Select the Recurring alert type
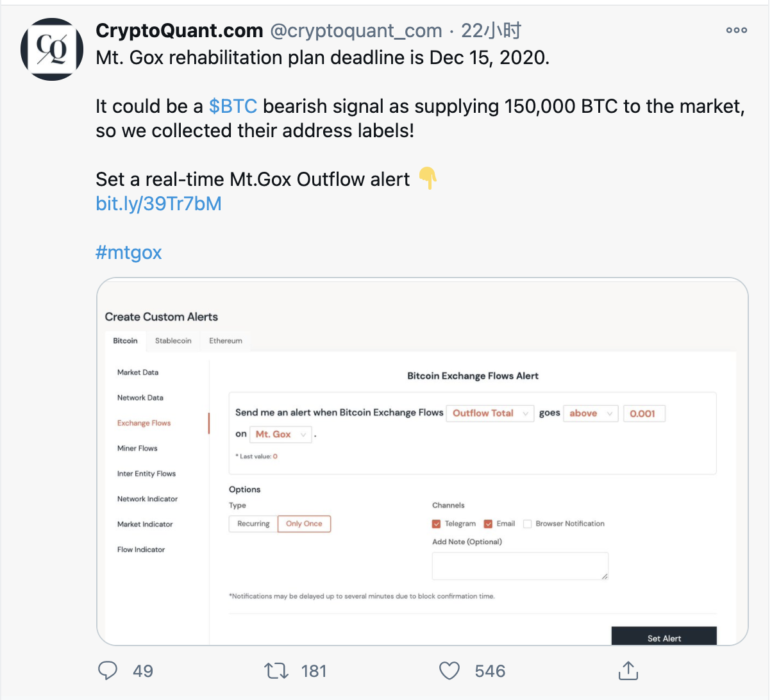 tap(253, 524)
